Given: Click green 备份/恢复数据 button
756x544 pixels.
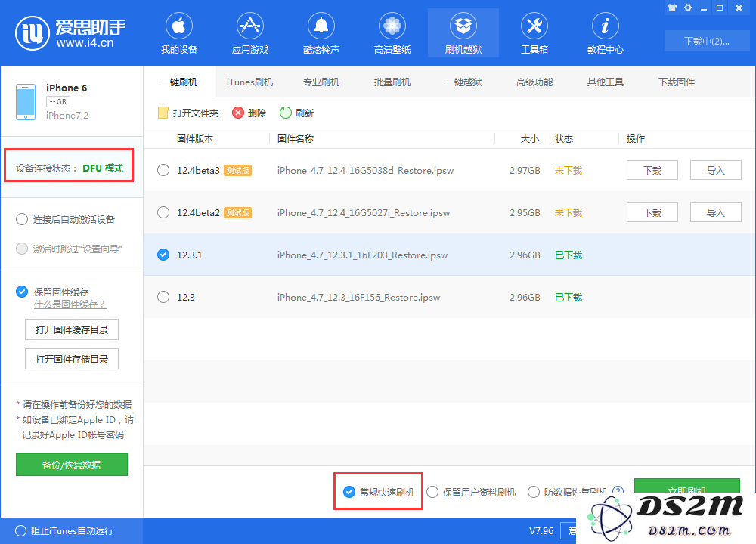Looking at the screenshot, I should pyautogui.click(x=72, y=465).
